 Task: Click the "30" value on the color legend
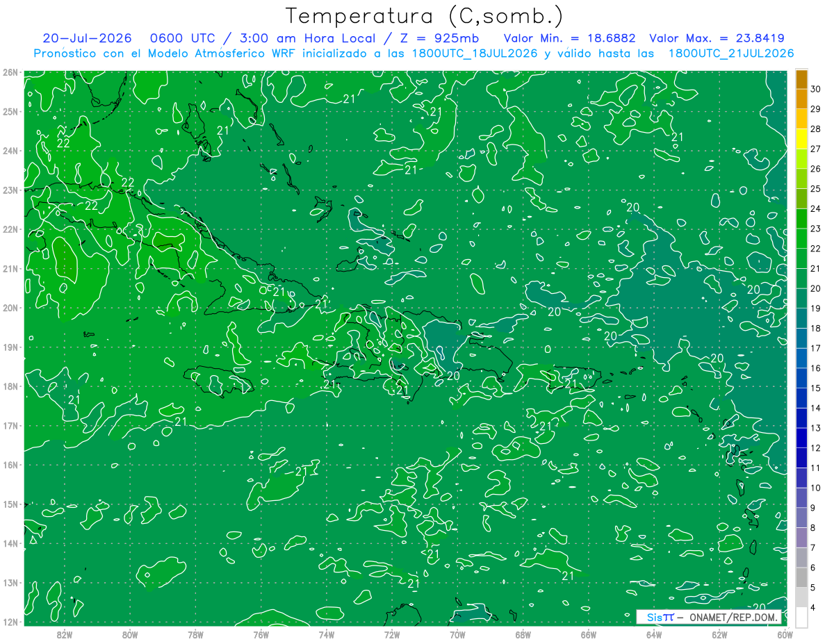(815, 89)
